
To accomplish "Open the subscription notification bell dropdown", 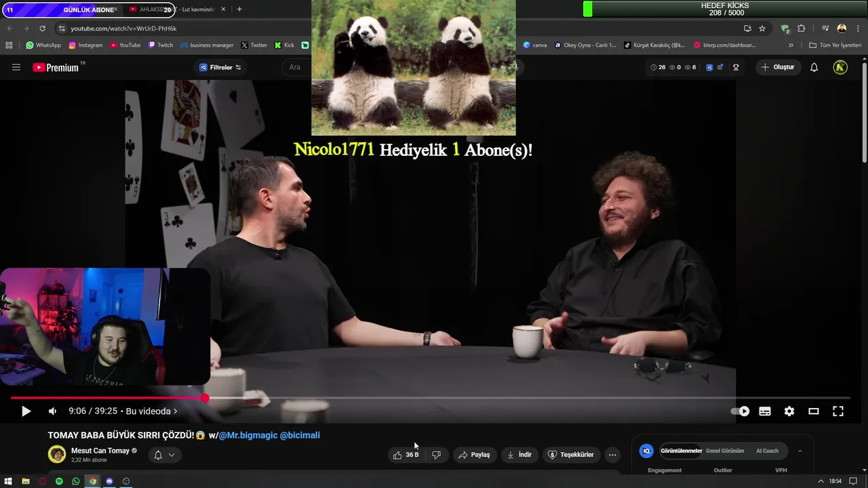I will (164, 455).
